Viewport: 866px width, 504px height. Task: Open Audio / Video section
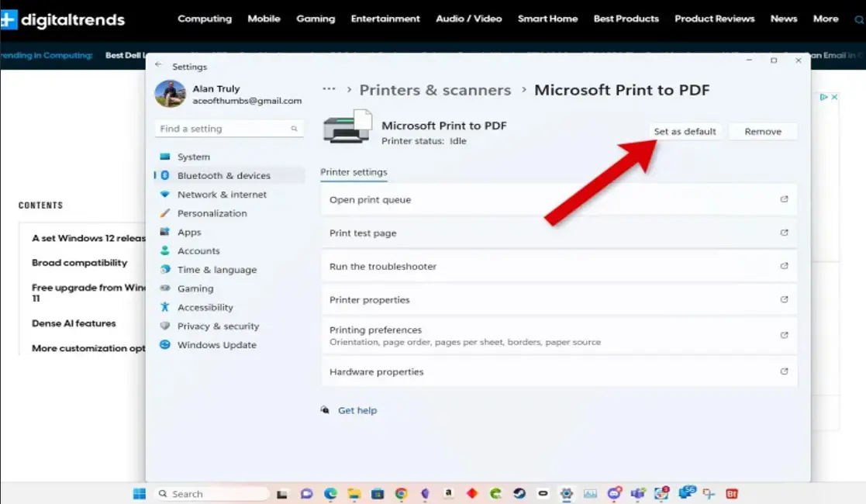coord(469,19)
